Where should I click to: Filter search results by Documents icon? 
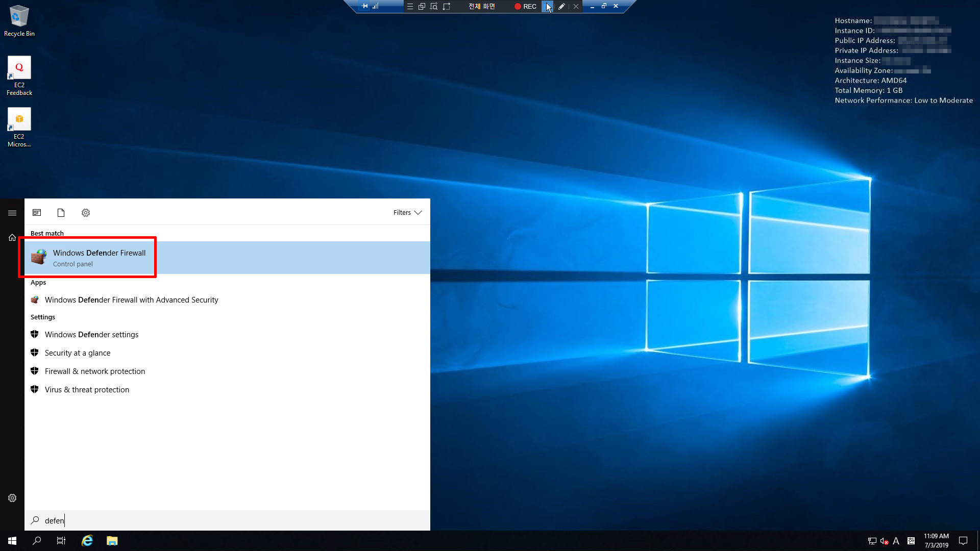(61, 213)
